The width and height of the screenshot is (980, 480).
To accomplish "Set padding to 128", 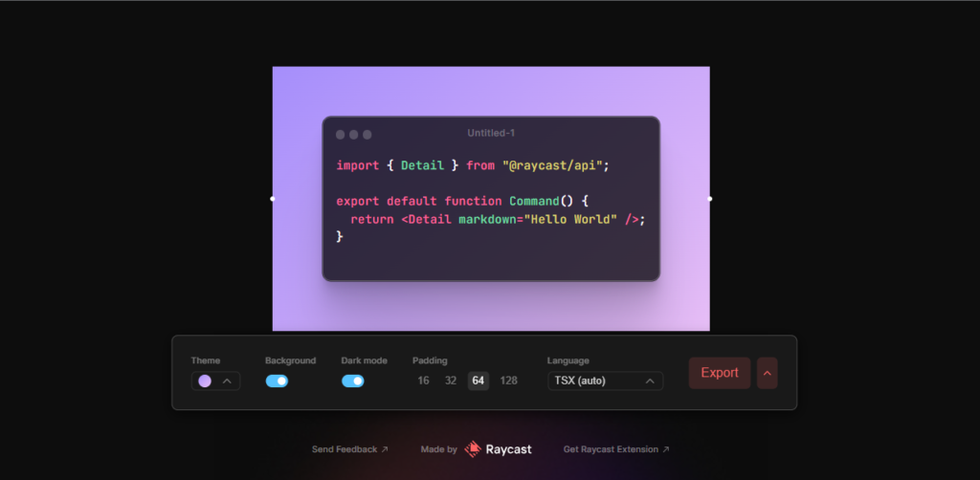I will click(509, 381).
